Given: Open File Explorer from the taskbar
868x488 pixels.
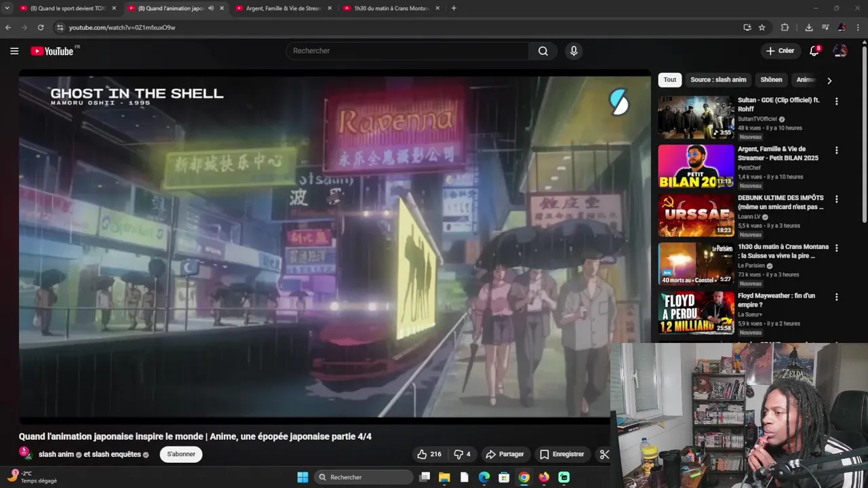Looking at the screenshot, I should [x=444, y=477].
